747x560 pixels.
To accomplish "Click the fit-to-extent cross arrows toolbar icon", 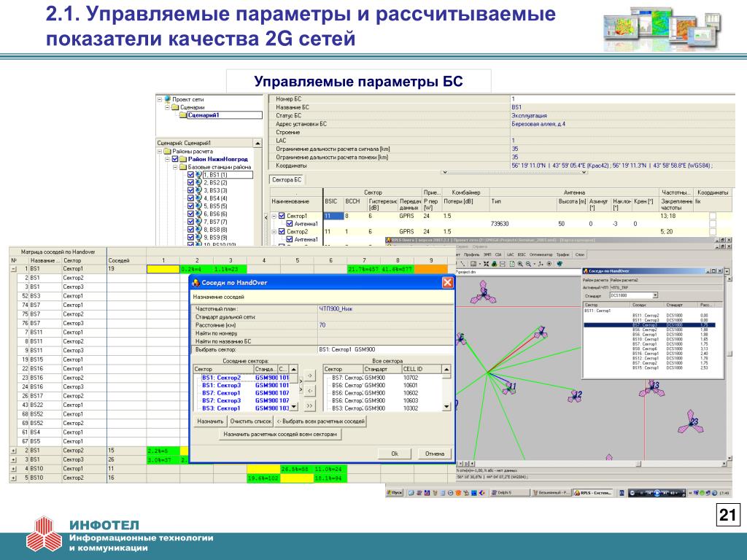I will click(487, 264).
